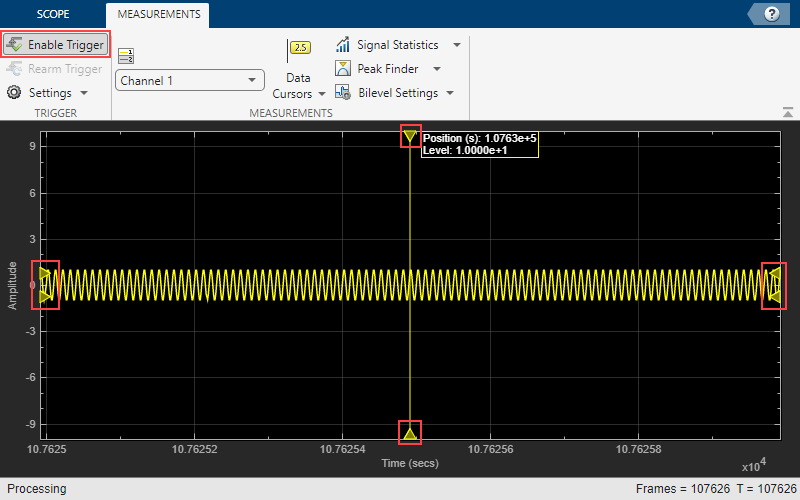Open the Channel 1 selection dropdown
800x500 pixels.
189,80
